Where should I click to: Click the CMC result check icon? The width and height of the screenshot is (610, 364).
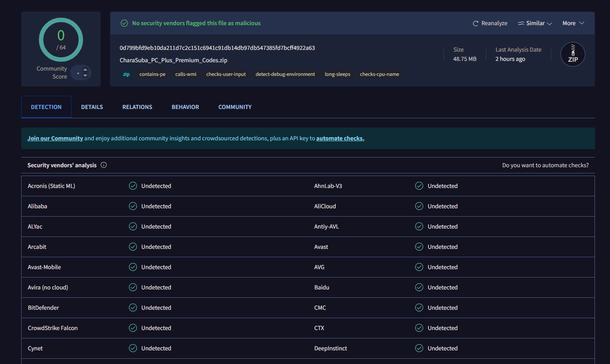pyautogui.click(x=419, y=308)
